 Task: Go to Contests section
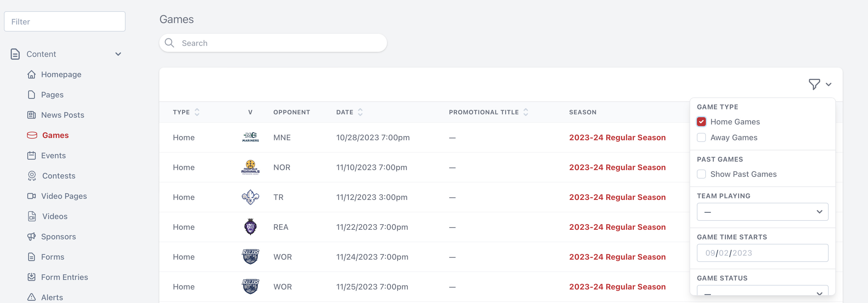59,176
